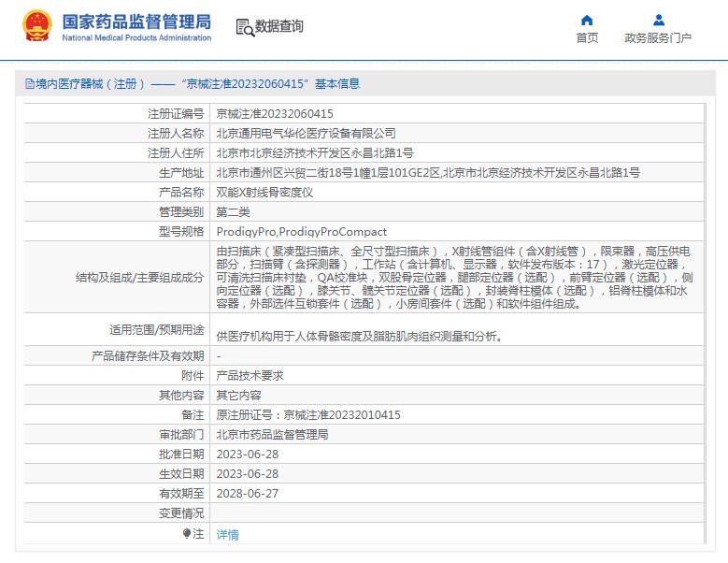The height and width of the screenshot is (563, 728).
Task: Open 政务服务门户 link text
Action: 658,38
